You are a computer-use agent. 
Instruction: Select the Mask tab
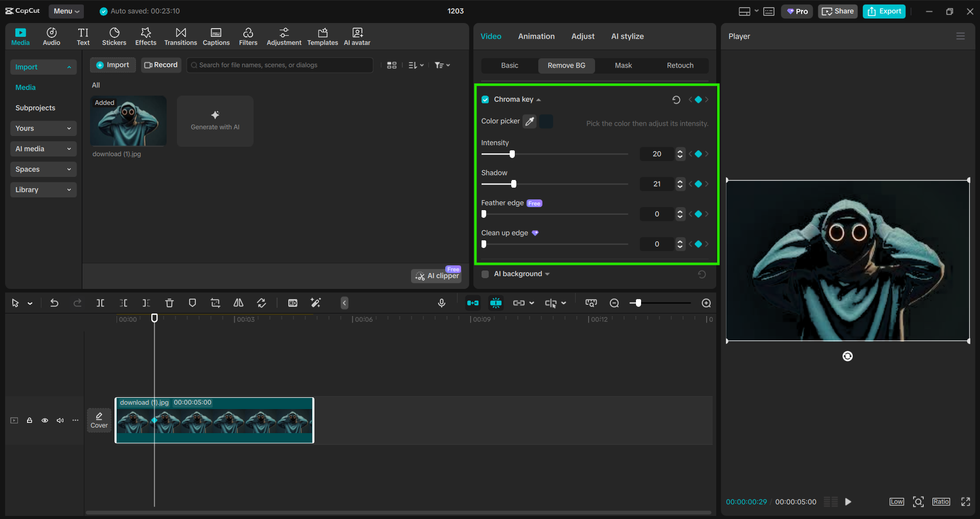click(x=623, y=65)
